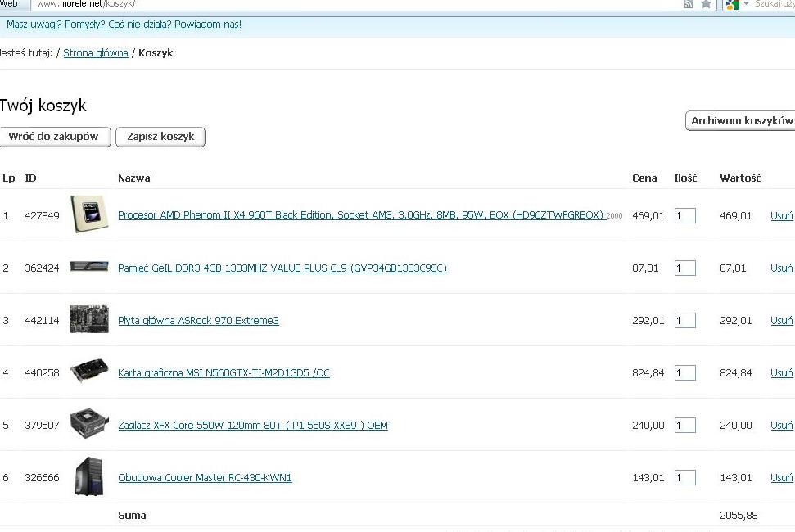Viewport: 795px width, 532px height.
Task: Click the Cooler Master case thumbnail
Action: point(89,476)
